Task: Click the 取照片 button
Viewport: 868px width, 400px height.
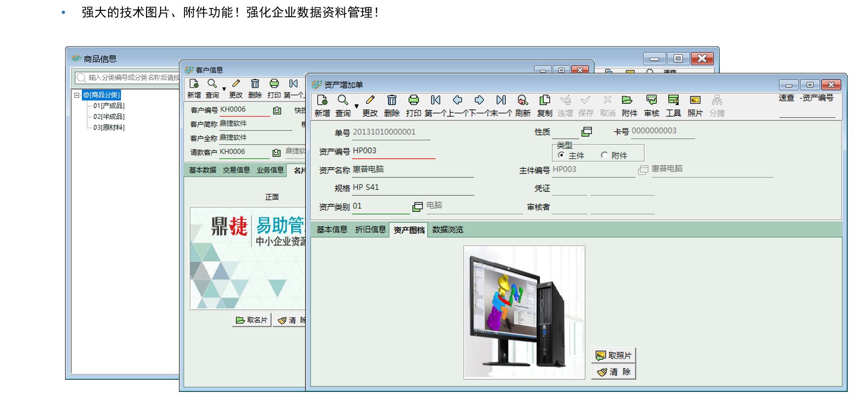Action: coord(613,355)
